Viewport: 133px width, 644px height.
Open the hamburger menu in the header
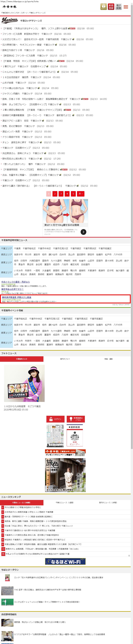click(126, 7)
